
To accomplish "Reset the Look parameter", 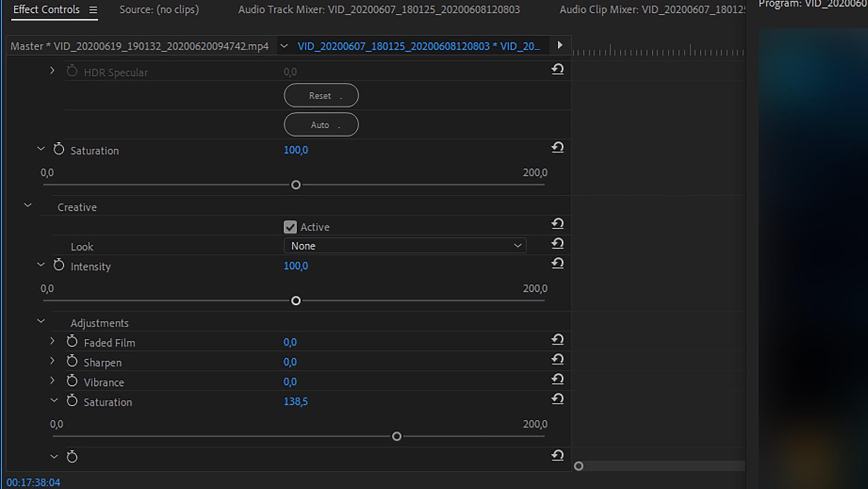I will pyautogui.click(x=558, y=243).
